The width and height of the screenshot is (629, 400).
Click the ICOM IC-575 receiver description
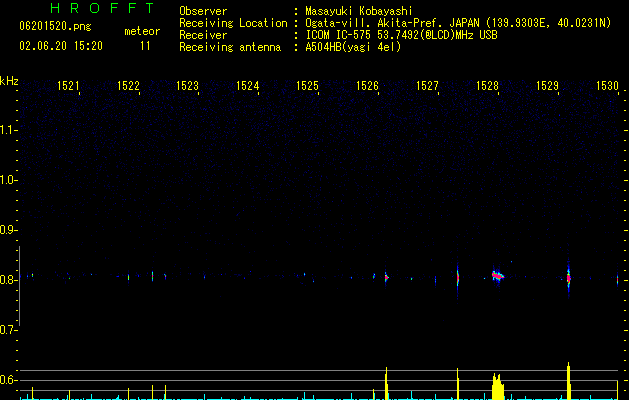(401, 35)
